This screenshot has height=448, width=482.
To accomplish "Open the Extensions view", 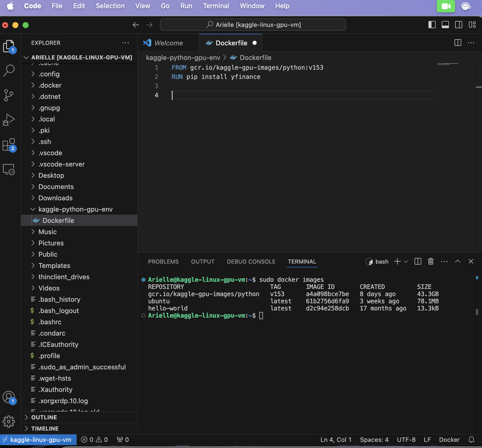I will tap(9, 145).
